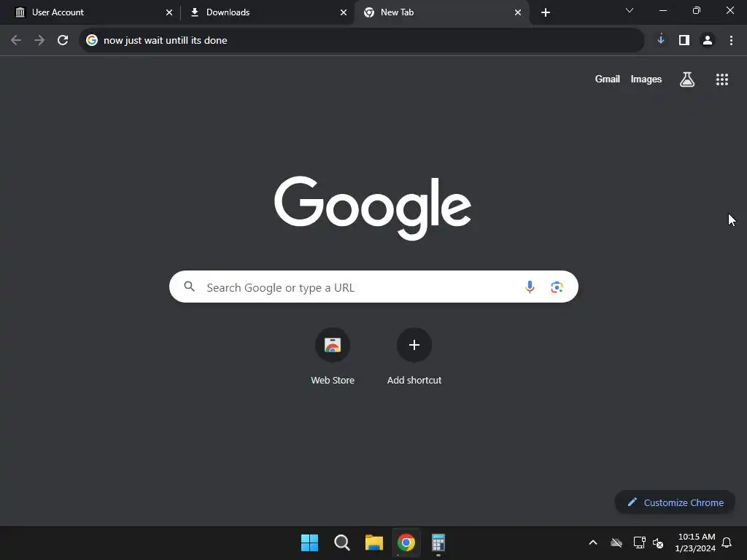Open the Calculator taskbar app
This screenshot has height=560, width=747.
click(x=438, y=542)
